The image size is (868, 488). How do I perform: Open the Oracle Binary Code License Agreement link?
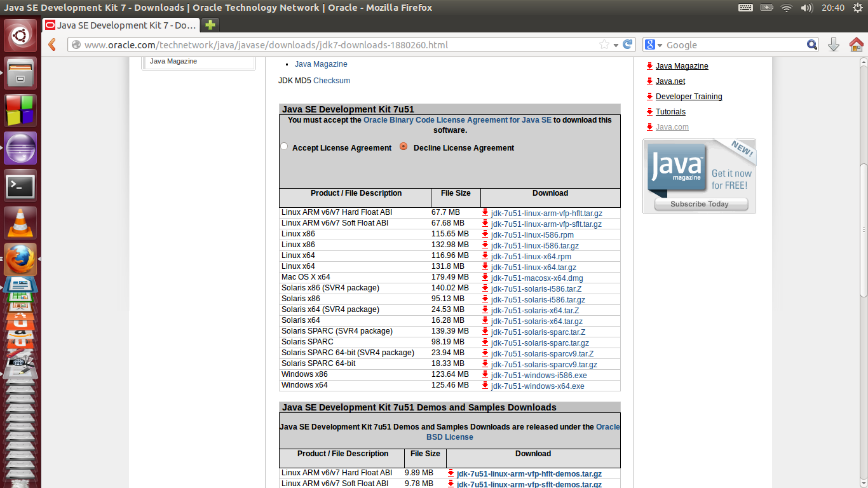click(458, 120)
